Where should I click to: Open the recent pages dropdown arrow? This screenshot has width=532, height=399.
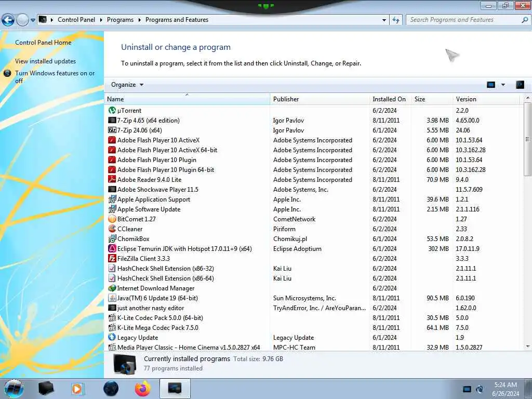(33, 20)
